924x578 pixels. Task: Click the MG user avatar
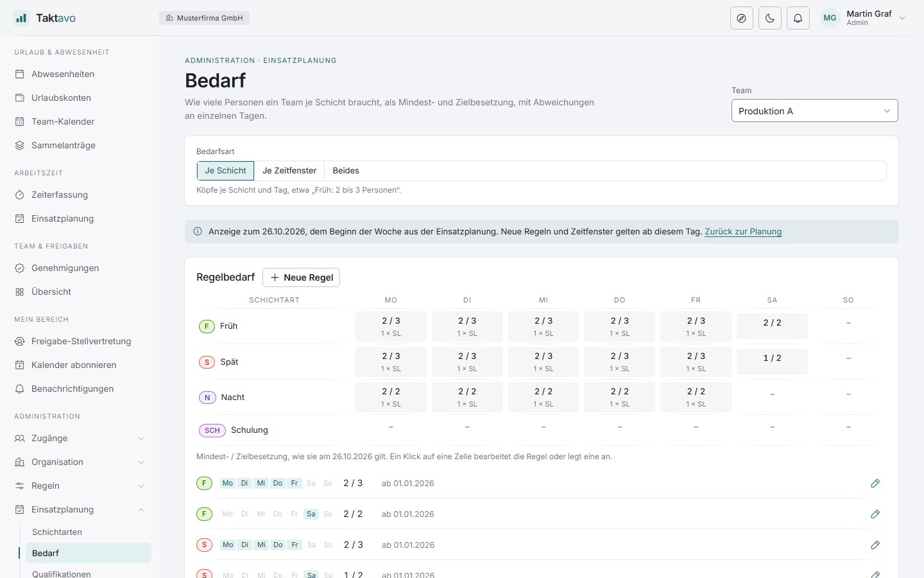click(x=830, y=18)
